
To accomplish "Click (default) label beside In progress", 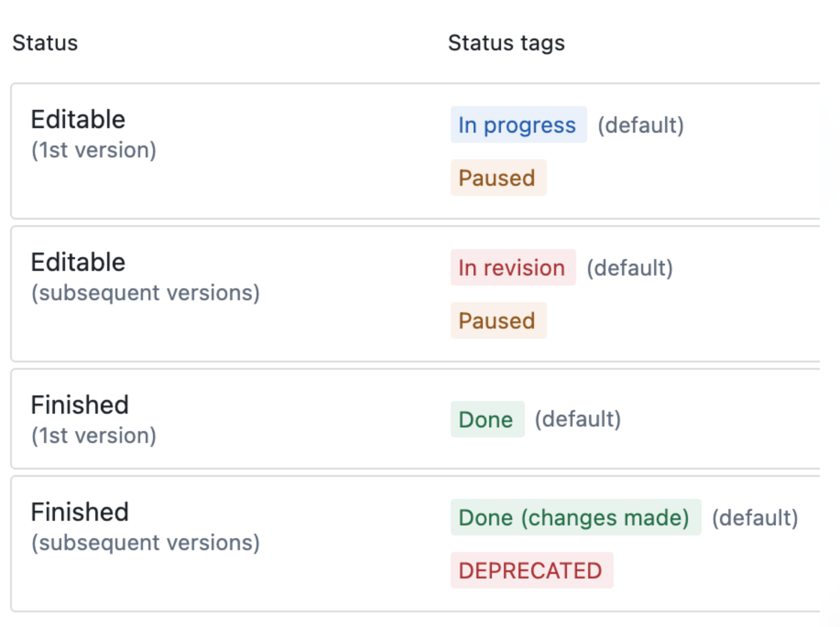I will [641, 125].
